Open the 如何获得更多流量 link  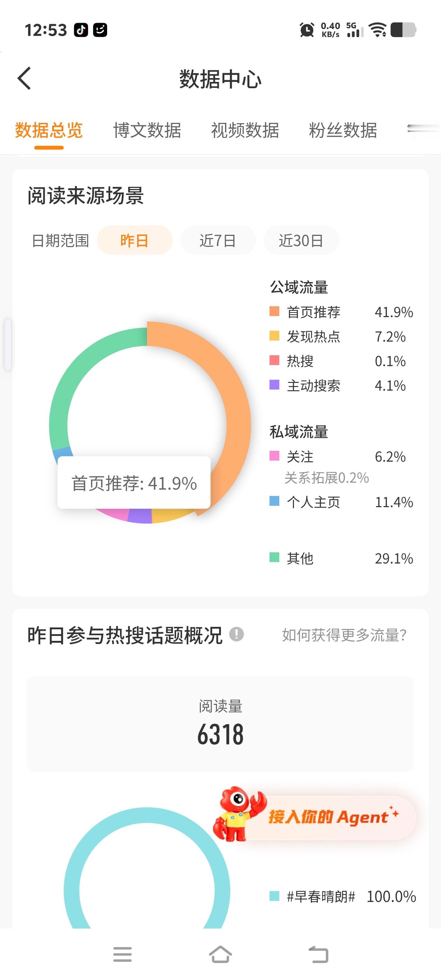(x=344, y=635)
